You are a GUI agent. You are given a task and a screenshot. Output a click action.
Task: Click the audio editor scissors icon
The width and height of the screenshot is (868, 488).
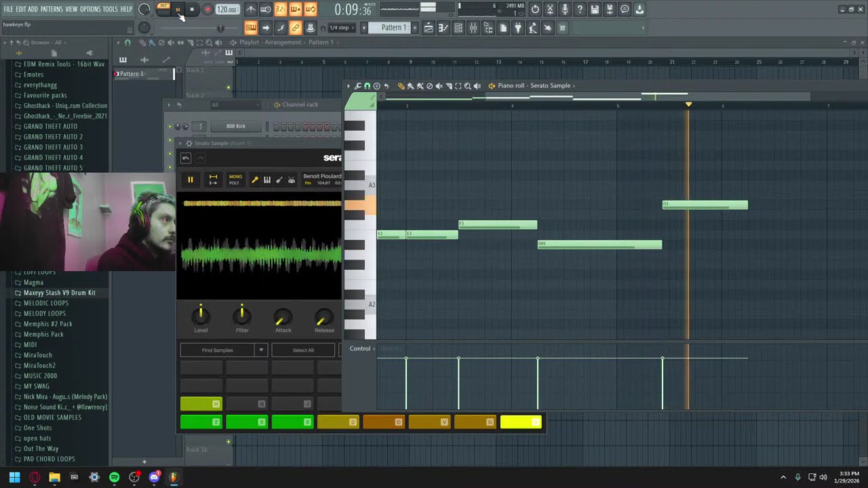click(x=550, y=9)
